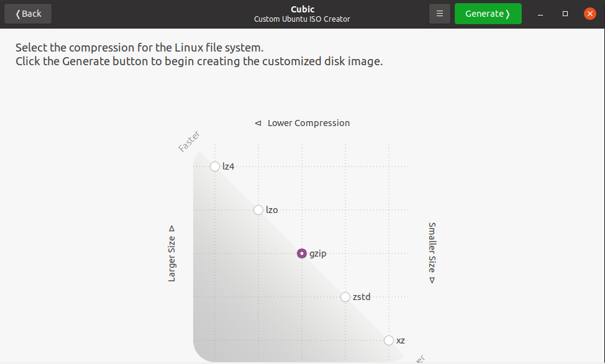Select the gzip radio button

click(x=302, y=253)
